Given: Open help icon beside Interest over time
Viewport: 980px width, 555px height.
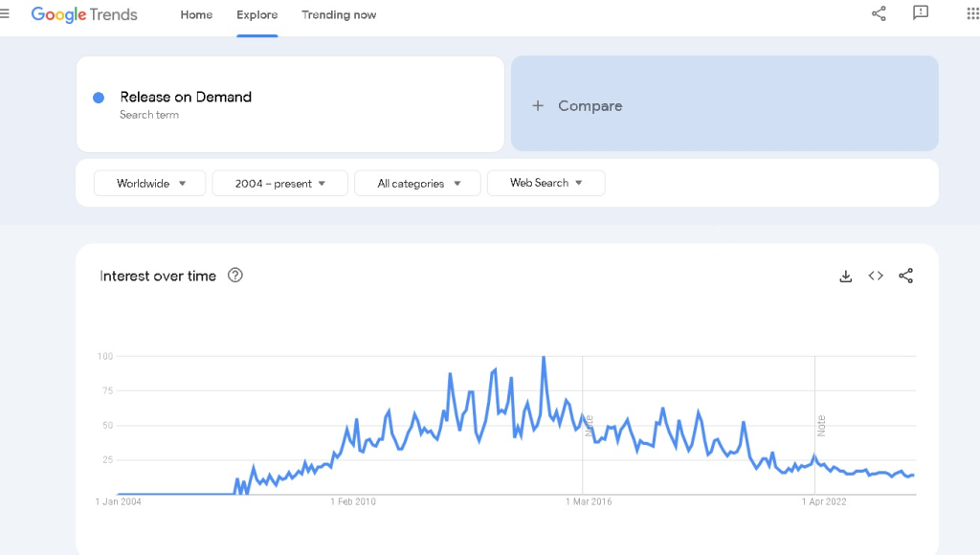Looking at the screenshot, I should click(235, 275).
